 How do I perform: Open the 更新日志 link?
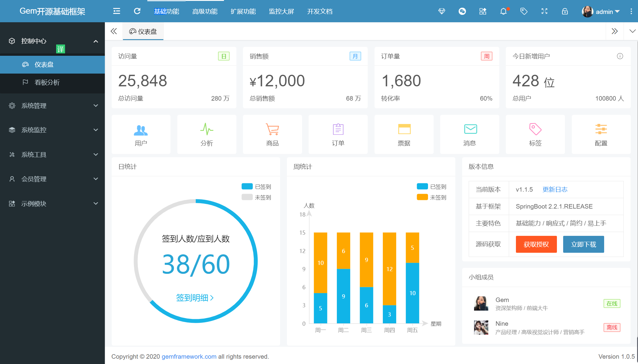click(555, 190)
